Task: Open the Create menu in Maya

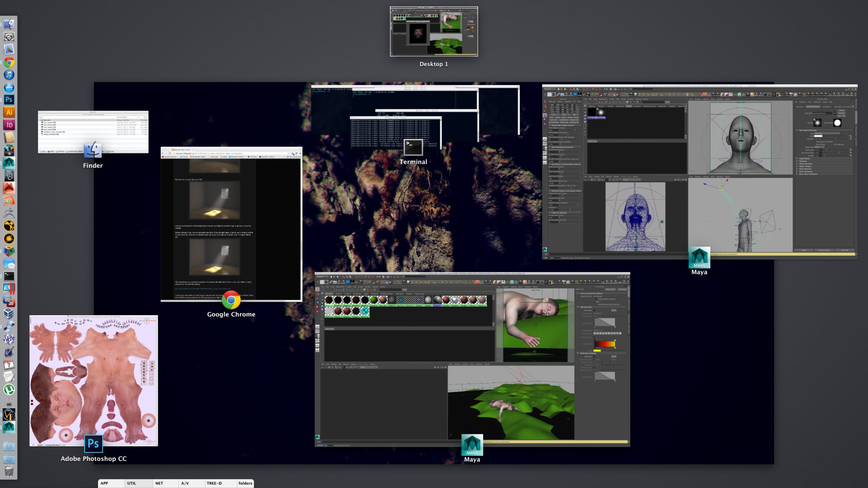Action: [x=348, y=286]
